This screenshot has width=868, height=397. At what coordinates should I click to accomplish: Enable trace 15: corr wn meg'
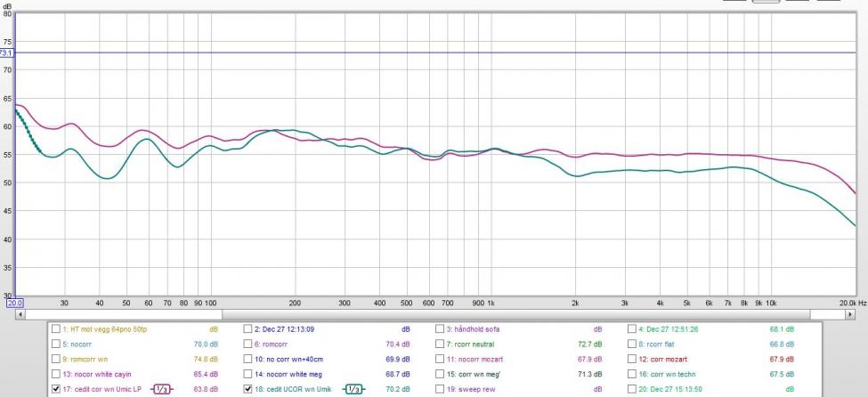(440, 374)
